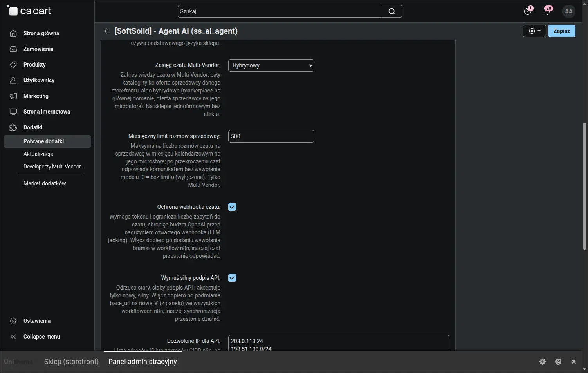Click the Marketing megaphone icon
588x373 pixels.
pos(13,96)
